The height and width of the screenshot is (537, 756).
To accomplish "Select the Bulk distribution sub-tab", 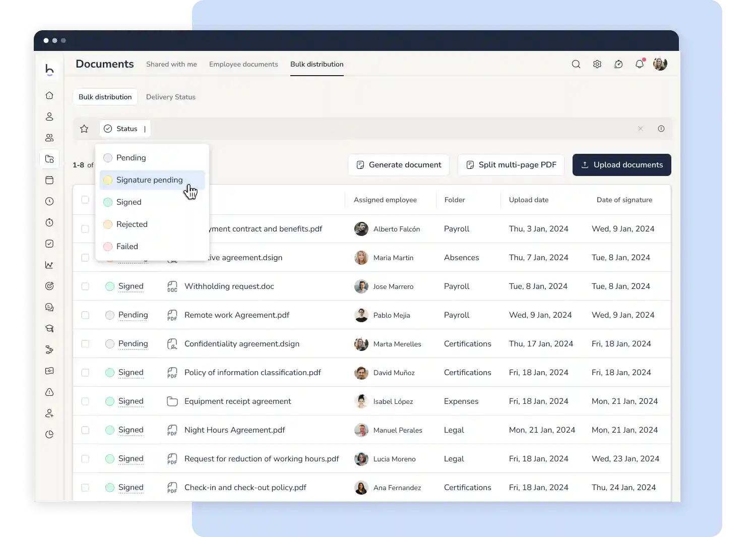I will coord(105,97).
